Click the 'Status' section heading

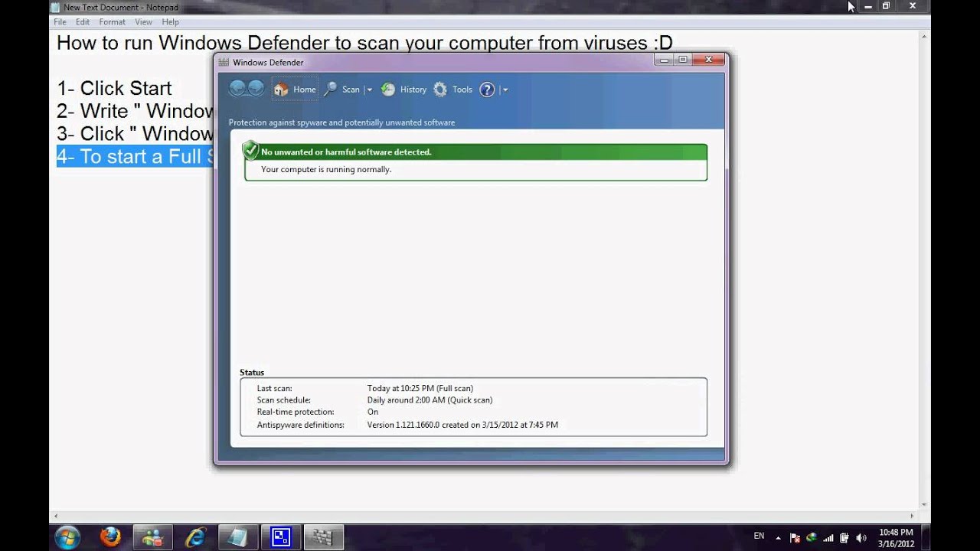click(x=252, y=373)
